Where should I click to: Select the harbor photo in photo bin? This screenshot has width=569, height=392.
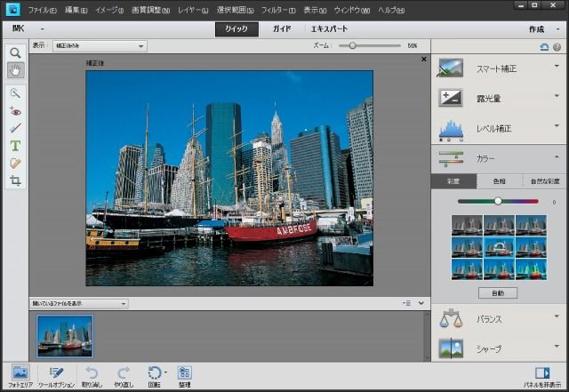click(x=65, y=337)
